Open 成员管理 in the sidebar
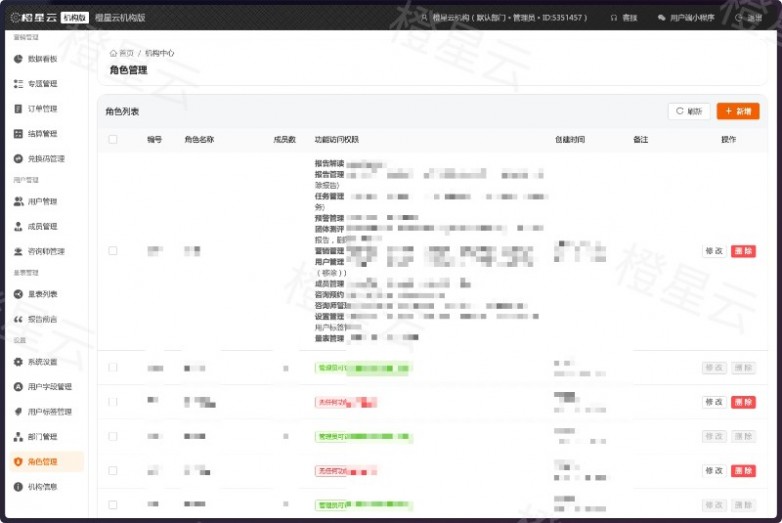782x523 pixels. coord(42,227)
